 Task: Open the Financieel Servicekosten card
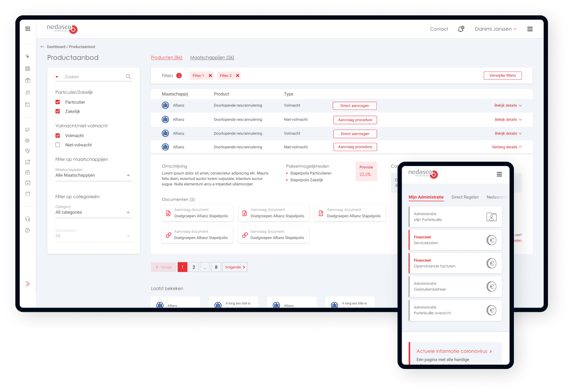coord(455,240)
